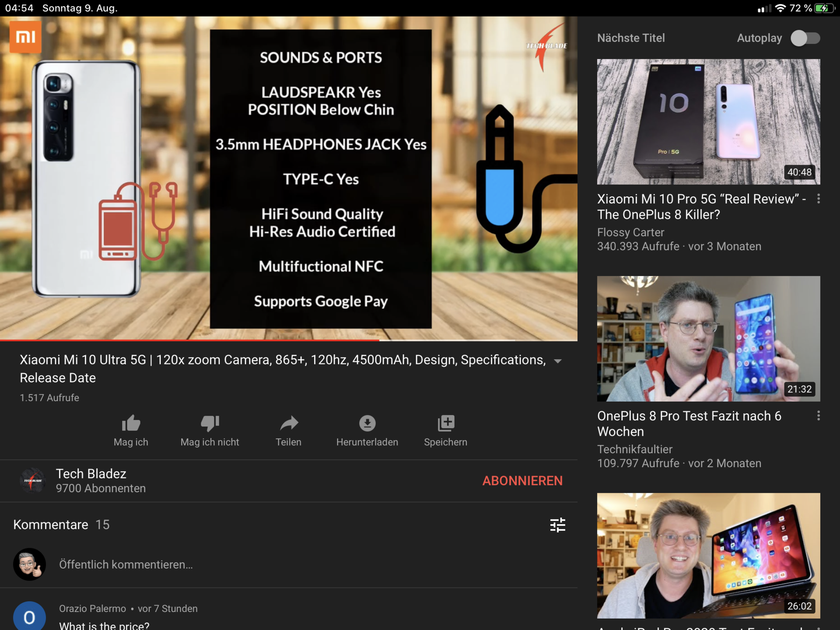Tap the thumbs-up Mag ich icon
The width and height of the screenshot is (840, 630).
(x=131, y=423)
